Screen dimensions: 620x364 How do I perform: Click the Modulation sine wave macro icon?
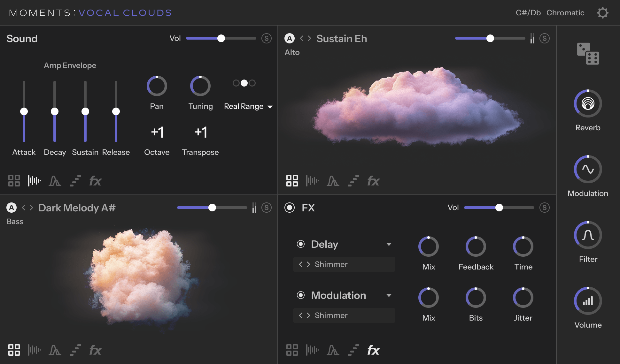point(588,169)
